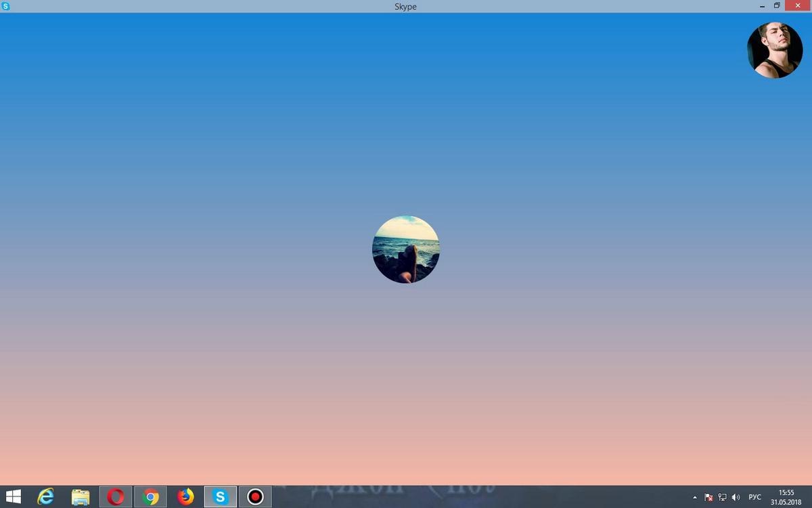The height and width of the screenshot is (508, 812).
Task: Switch to Google Chrome in the taskbar
Action: pyautogui.click(x=150, y=496)
